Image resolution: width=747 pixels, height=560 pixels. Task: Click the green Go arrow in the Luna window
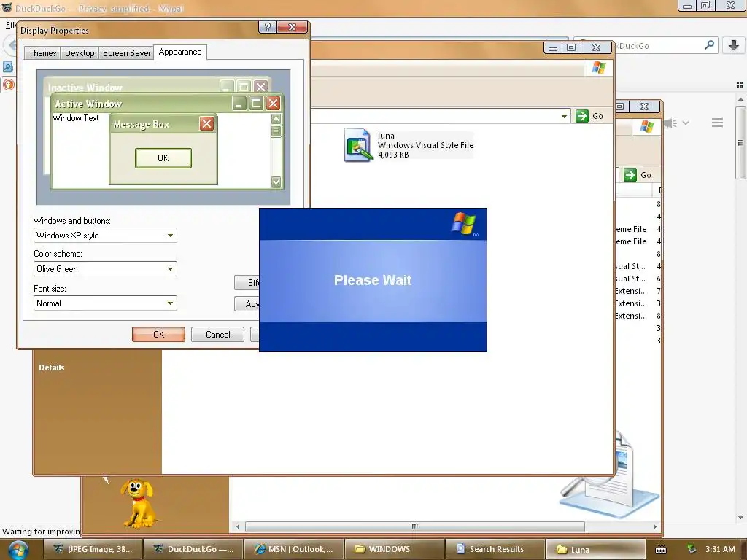click(582, 116)
